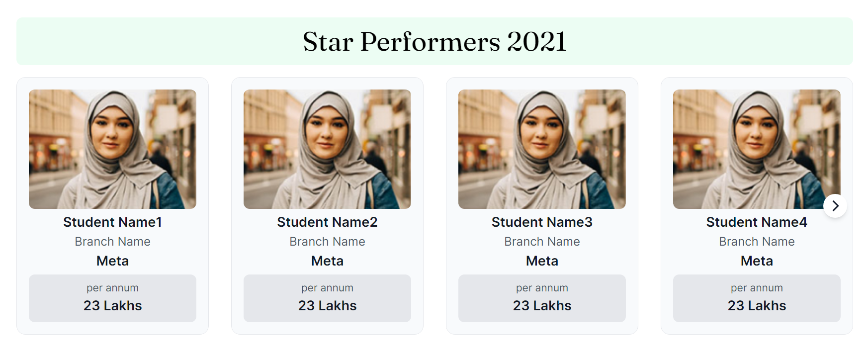This screenshot has width=868, height=361.
Task: Click 23 Lakhs salary box for Student Name1
Action: pyautogui.click(x=112, y=298)
